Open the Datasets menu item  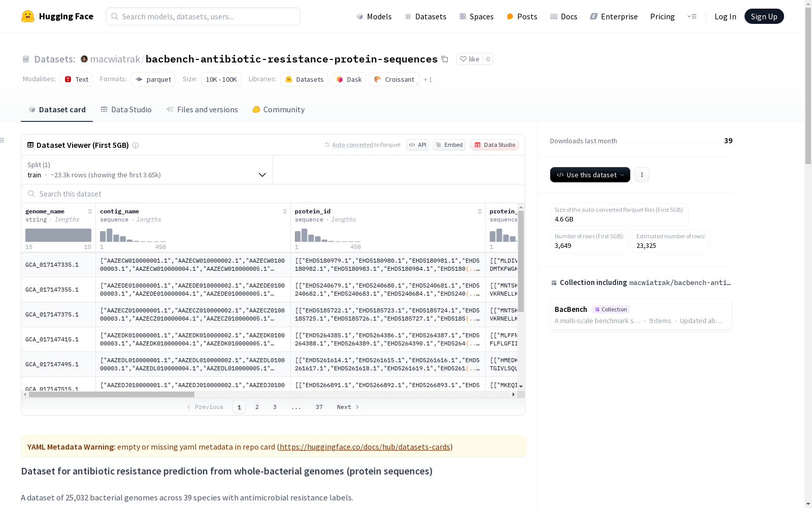[425, 16]
